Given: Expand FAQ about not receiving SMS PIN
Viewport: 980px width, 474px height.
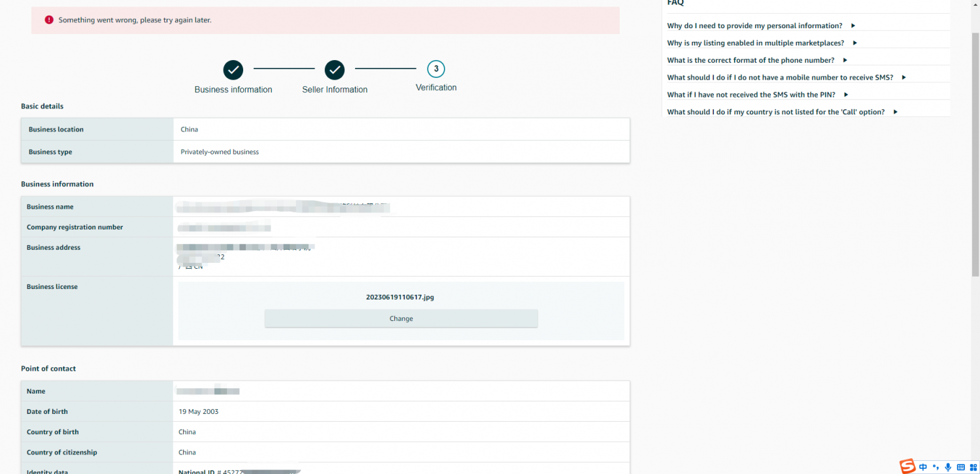Looking at the screenshot, I should pos(757,95).
